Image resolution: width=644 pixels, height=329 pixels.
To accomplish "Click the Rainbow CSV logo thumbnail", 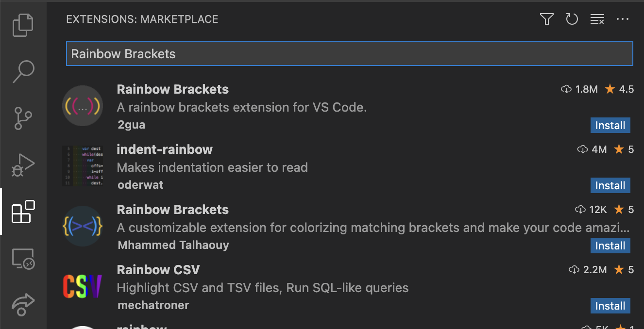I will pyautogui.click(x=83, y=286).
